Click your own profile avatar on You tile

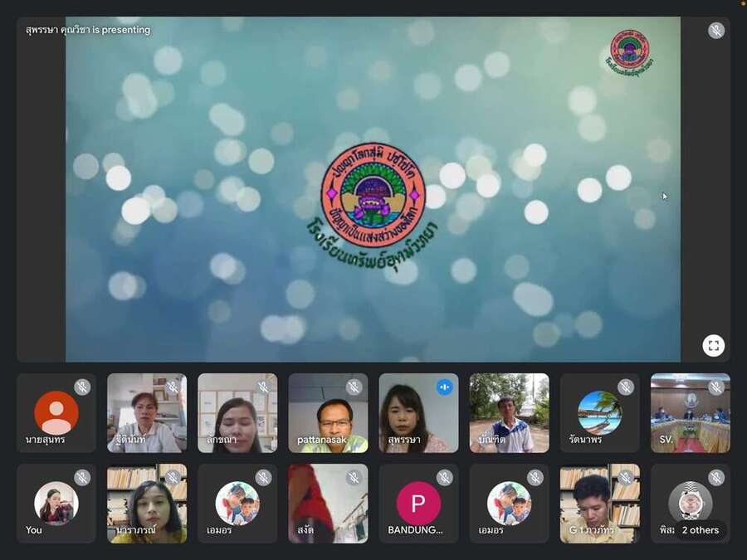pyautogui.click(x=56, y=503)
